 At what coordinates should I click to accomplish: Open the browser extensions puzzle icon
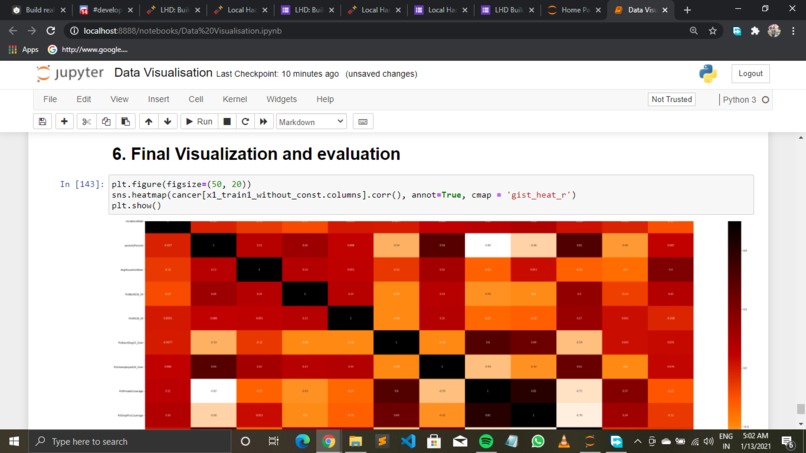(x=755, y=31)
